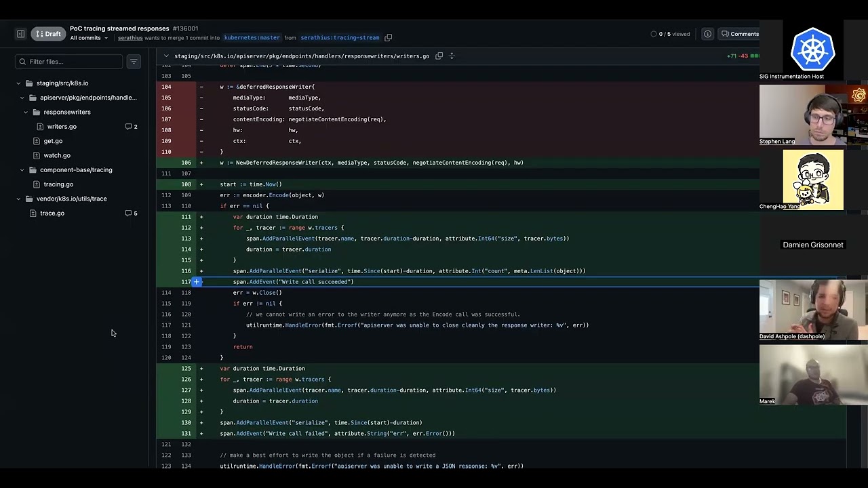Open the Comments panel
Screen dimensions: 868x488
741,34
